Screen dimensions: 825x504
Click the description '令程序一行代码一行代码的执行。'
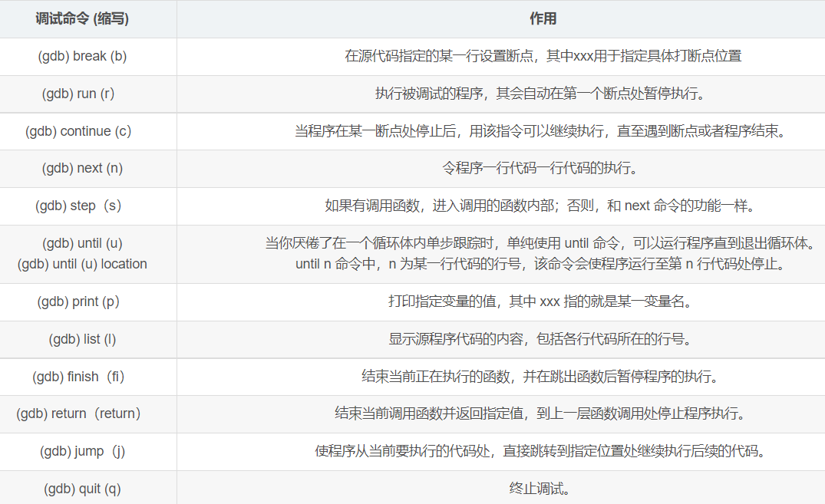pos(540,168)
